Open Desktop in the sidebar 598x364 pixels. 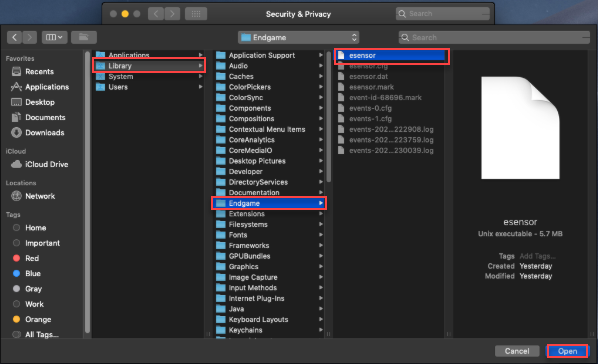coord(33,102)
